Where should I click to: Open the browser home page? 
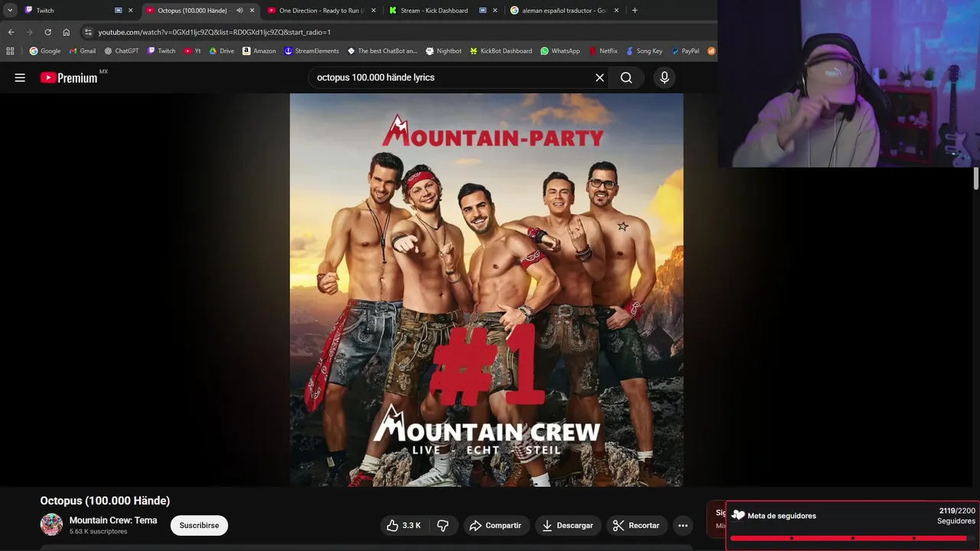point(66,32)
